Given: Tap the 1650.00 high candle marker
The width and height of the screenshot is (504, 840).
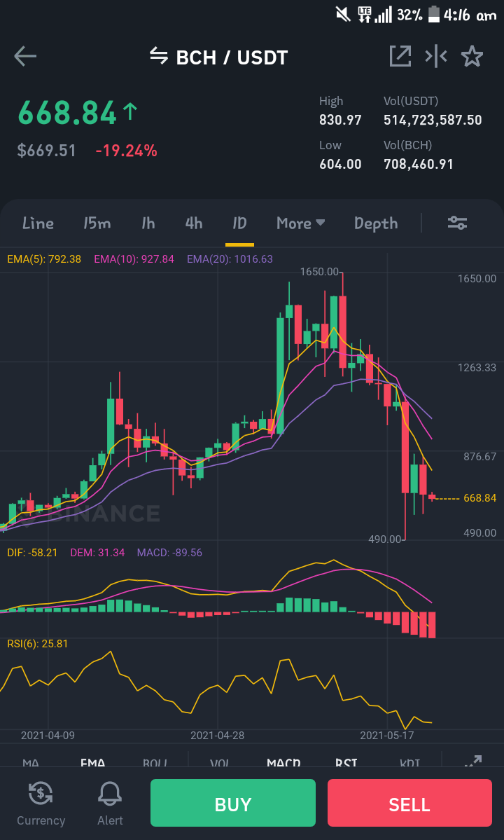Looking at the screenshot, I should point(319,272).
